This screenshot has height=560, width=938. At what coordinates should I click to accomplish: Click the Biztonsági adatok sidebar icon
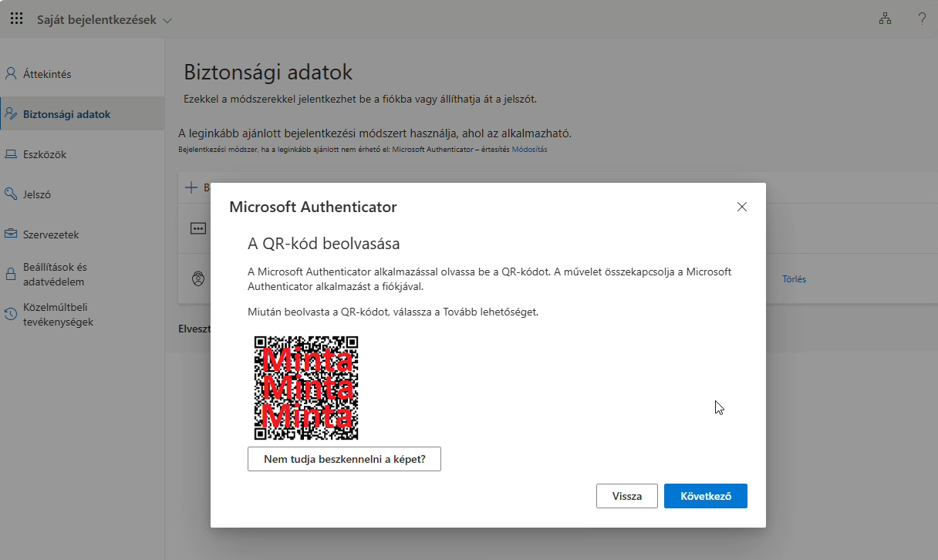11,114
